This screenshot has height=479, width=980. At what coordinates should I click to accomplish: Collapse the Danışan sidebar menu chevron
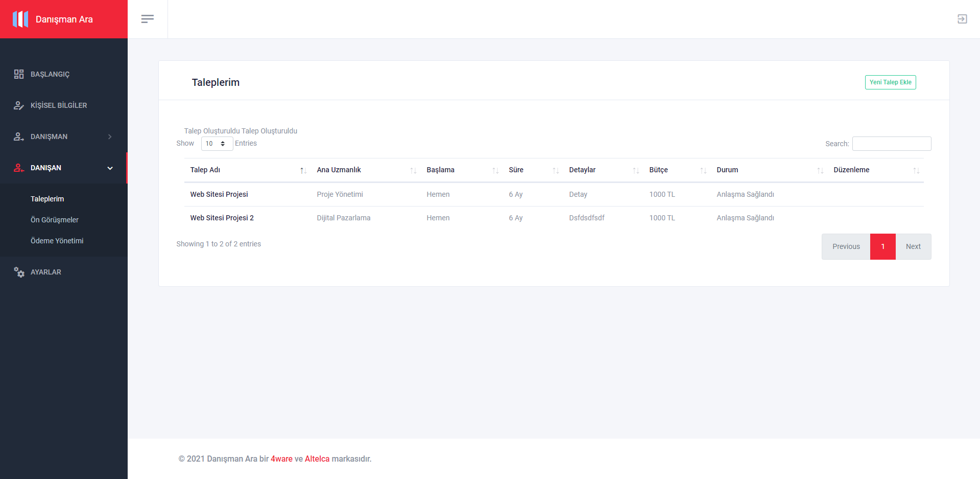(110, 168)
